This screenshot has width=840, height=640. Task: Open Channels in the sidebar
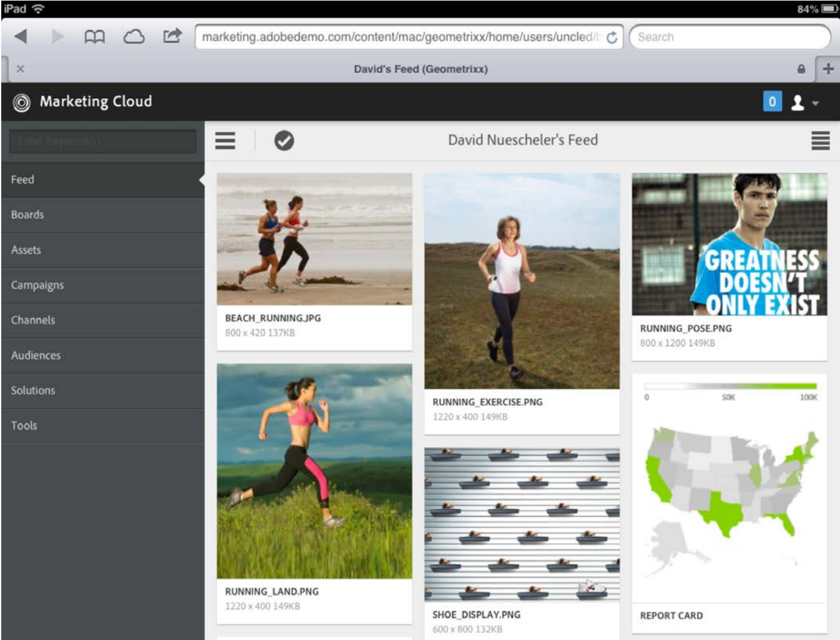pos(103,321)
